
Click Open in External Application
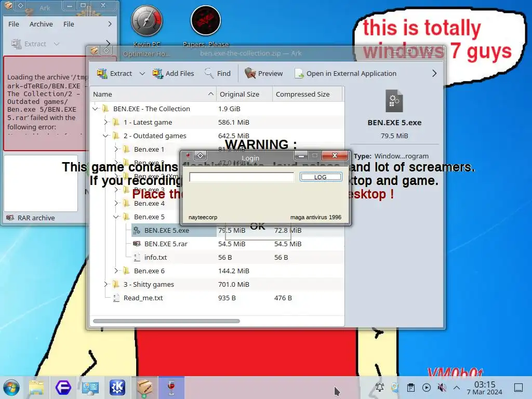345,73
